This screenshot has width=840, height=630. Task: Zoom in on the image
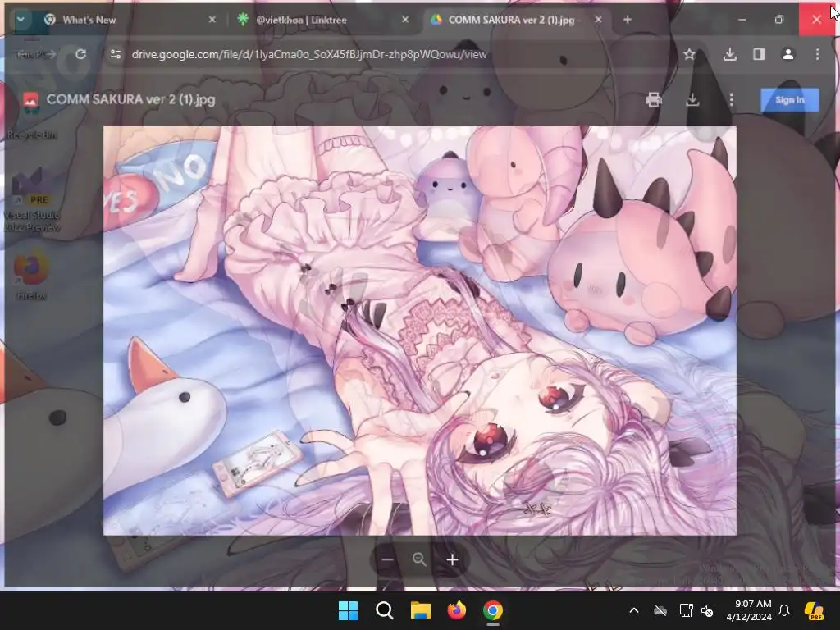452,559
